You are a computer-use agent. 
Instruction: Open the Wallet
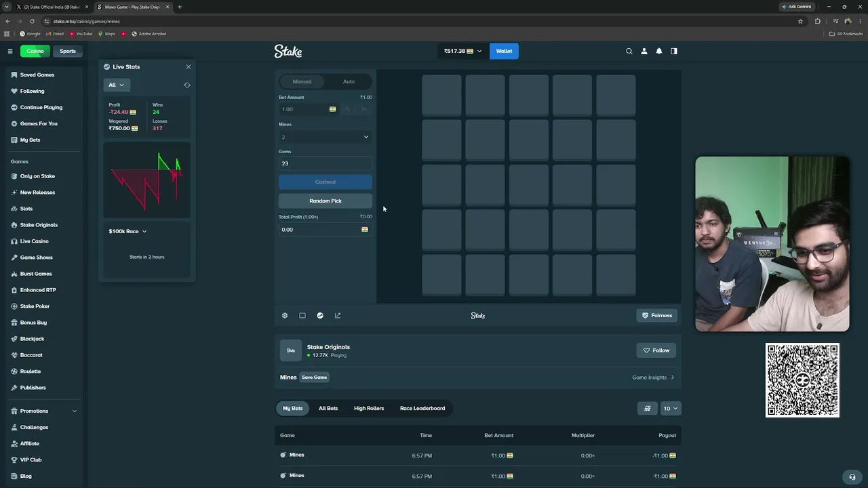tap(504, 51)
